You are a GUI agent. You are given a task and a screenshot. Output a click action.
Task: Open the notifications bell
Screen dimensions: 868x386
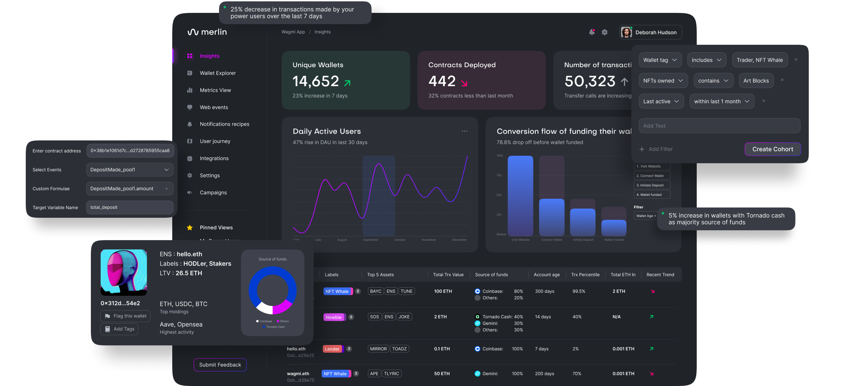pyautogui.click(x=592, y=32)
